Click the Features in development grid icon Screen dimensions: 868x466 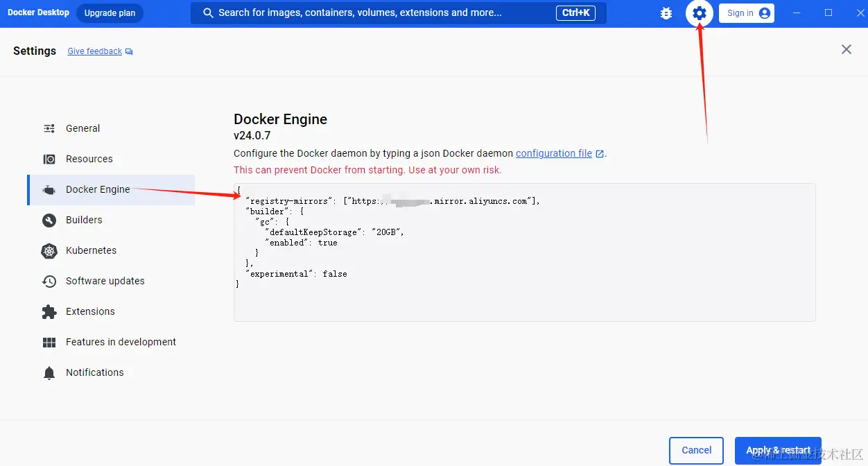point(49,342)
